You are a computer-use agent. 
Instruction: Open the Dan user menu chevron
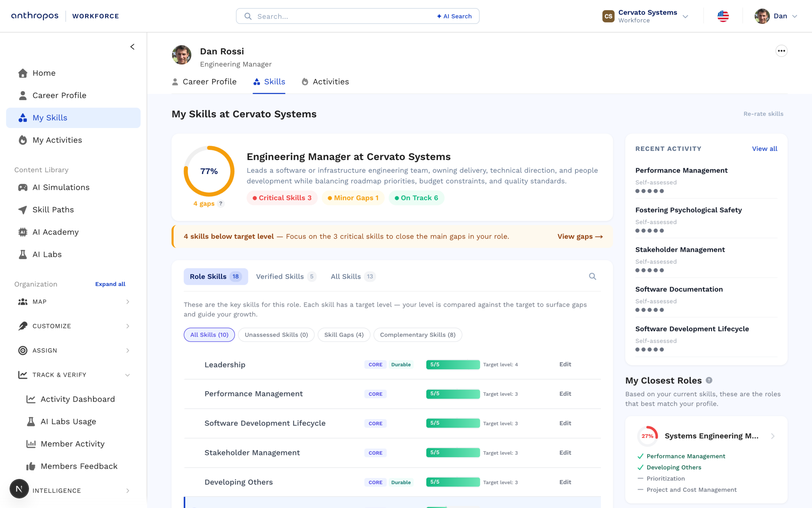(795, 17)
